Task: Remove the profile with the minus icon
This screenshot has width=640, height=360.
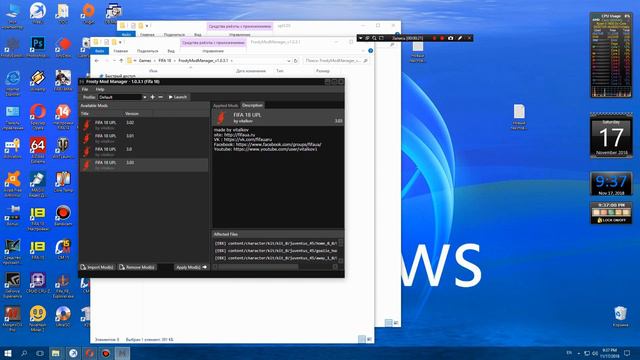Action: coord(160,97)
